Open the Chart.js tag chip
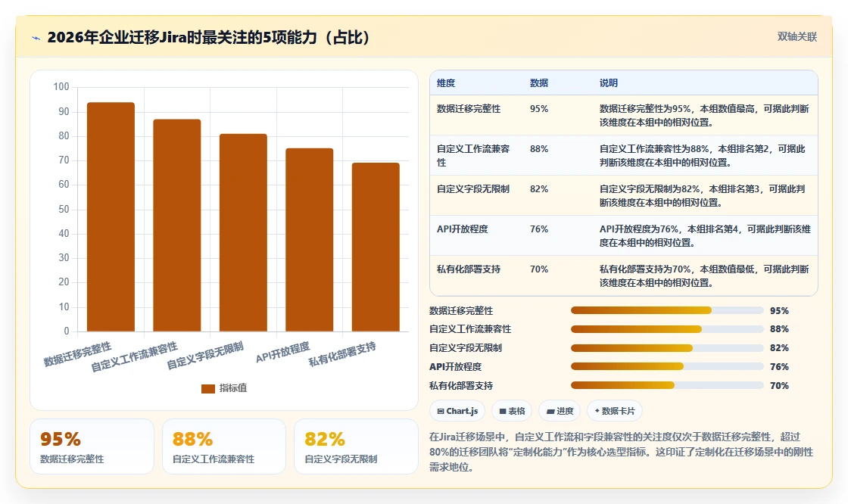This screenshot has height=504, width=848. [x=457, y=411]
